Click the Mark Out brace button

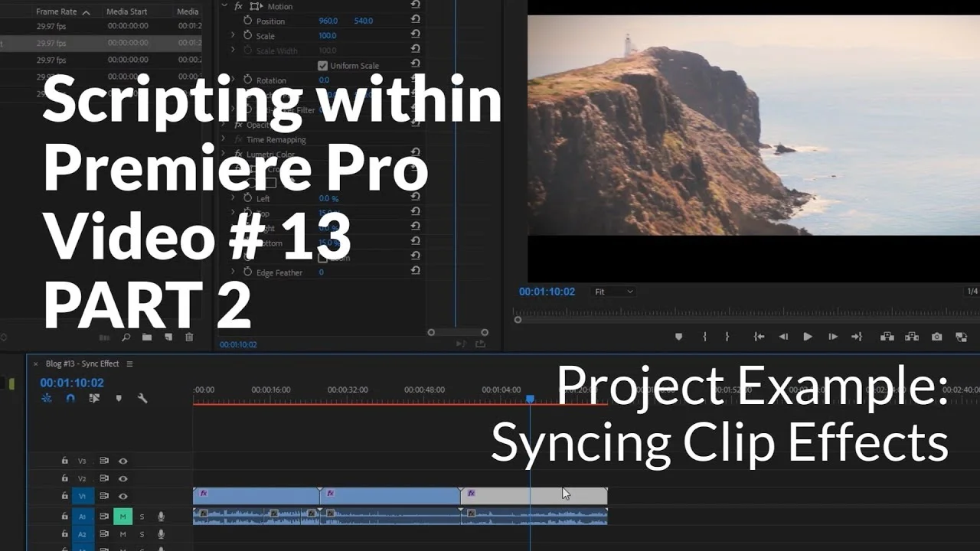(x=727, y=337)
